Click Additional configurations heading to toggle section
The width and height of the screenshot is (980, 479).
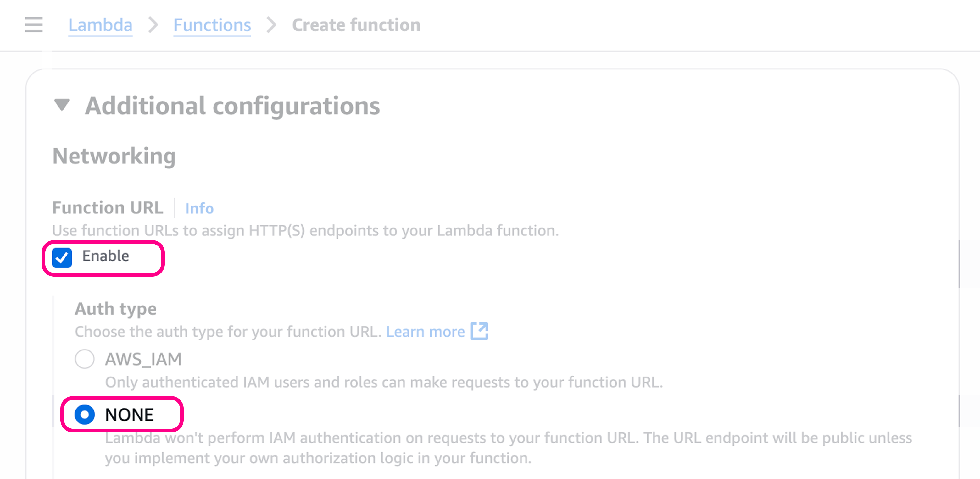click(x=232, y=106)
